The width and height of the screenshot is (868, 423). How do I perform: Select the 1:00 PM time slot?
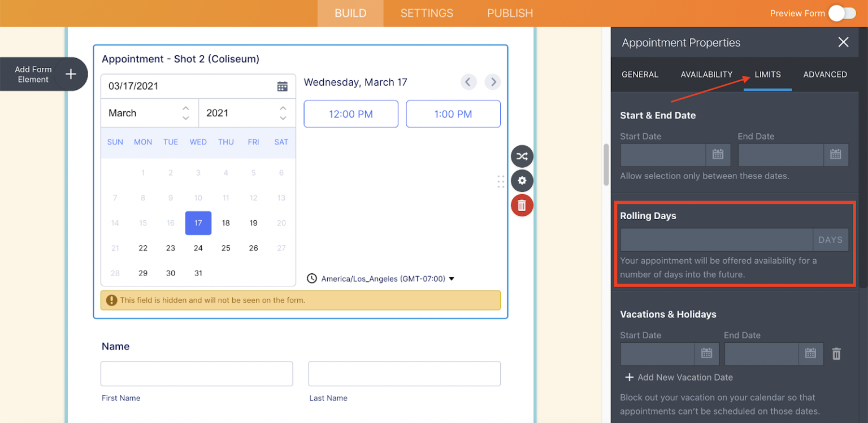(453, 114)
